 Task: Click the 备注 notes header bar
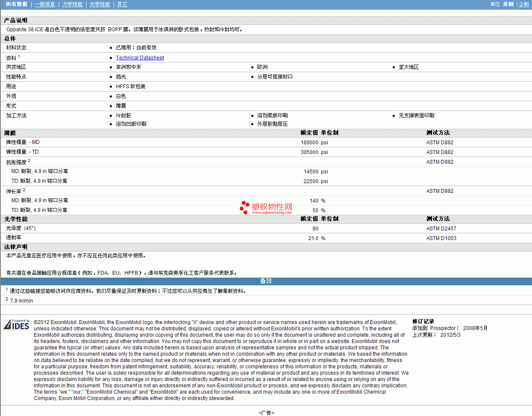(x=266, y=281)
